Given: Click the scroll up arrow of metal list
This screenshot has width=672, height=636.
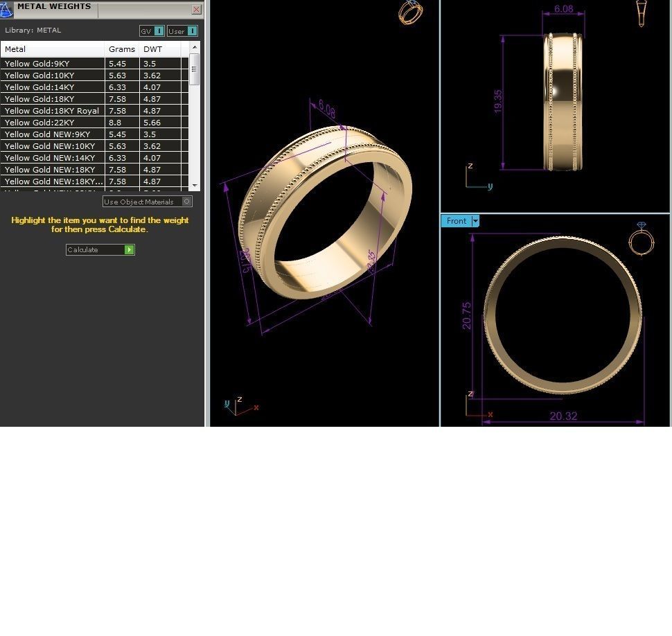Looking at the screenshot, I should pyautogui.click(x=195, y=47).
